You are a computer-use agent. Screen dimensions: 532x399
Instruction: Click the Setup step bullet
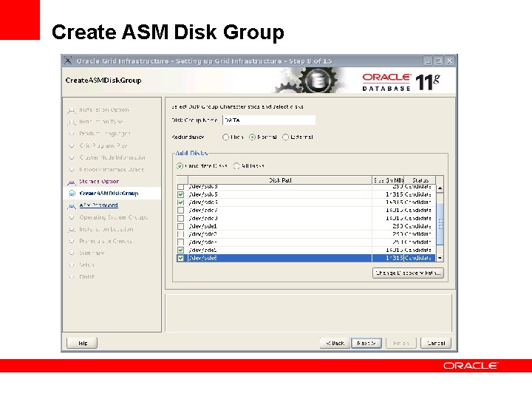[x=72, y=265]
